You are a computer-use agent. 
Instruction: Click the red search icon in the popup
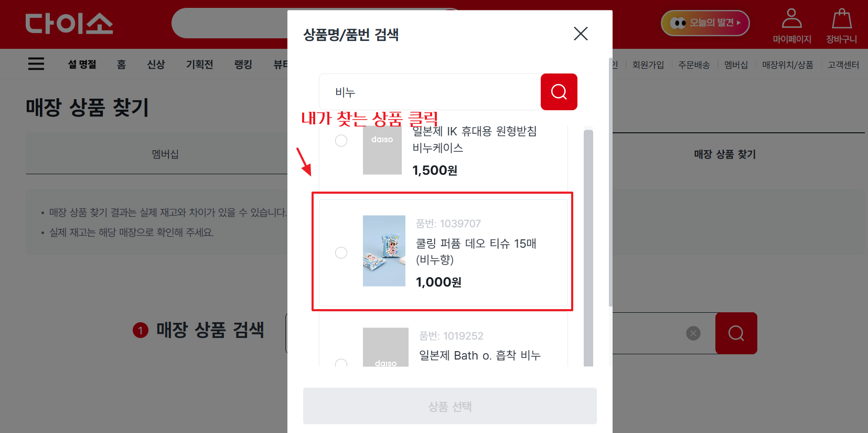pos(559,92)
